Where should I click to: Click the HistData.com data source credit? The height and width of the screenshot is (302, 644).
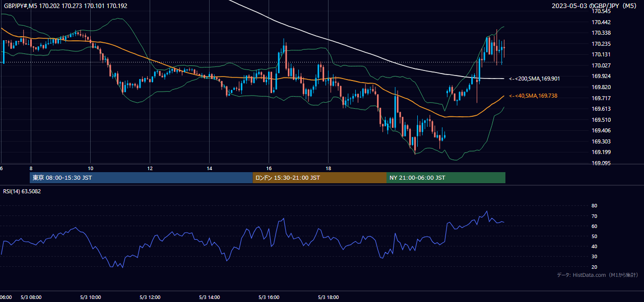[x=597, y=275]
